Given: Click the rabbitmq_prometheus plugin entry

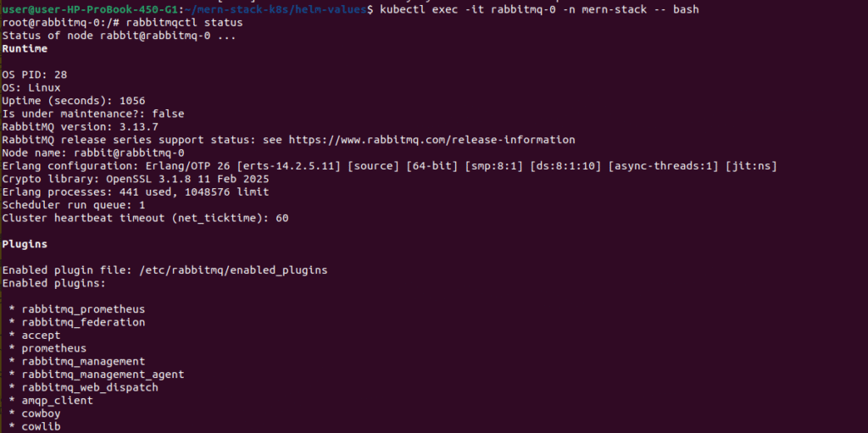Looking at the screenshot, I should (x=83, y=309).
